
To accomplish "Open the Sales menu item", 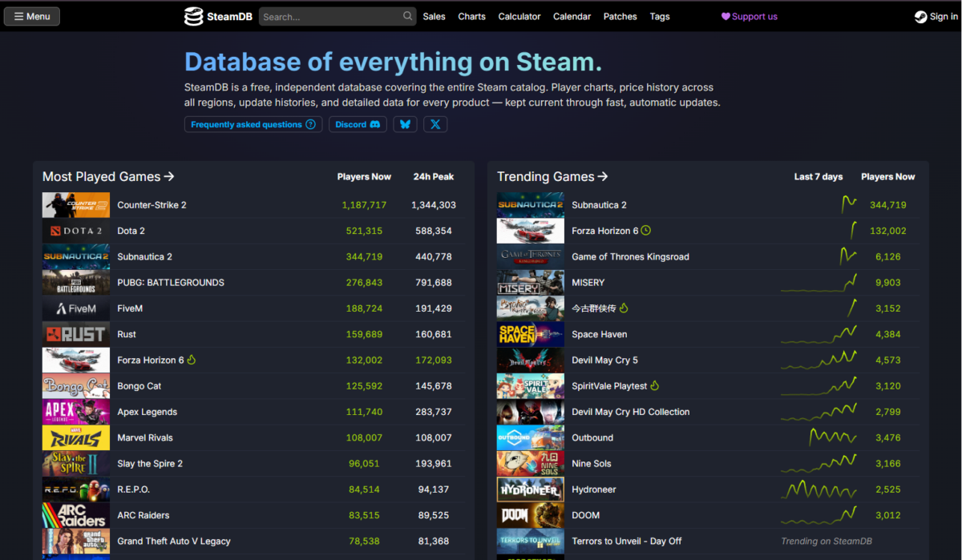I will tap(434, 16).
